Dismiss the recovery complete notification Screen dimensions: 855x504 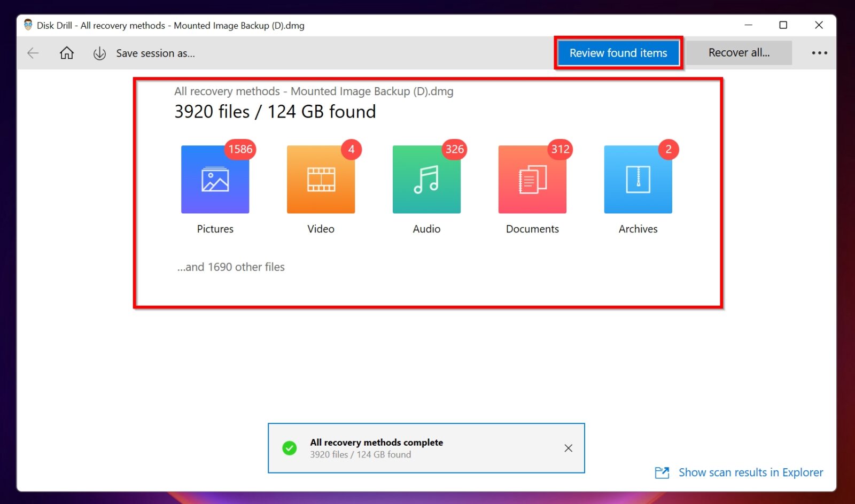(568, 448)
